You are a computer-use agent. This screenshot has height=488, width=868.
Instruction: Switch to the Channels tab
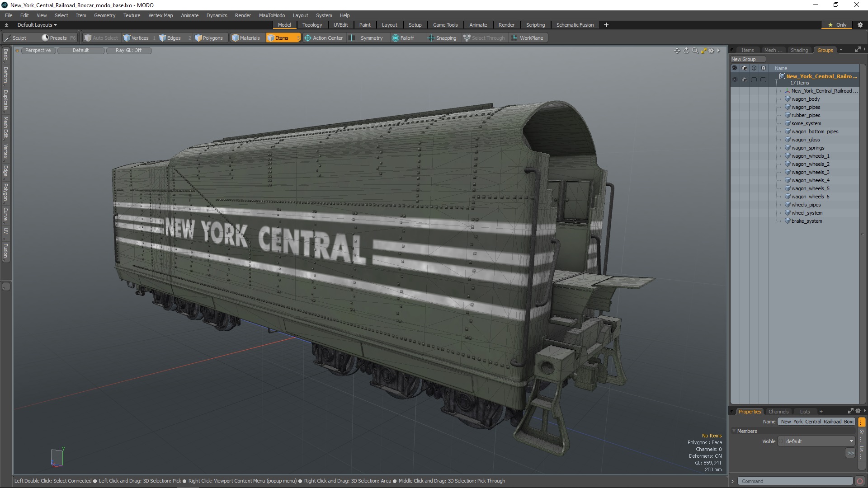coord(778,412)
